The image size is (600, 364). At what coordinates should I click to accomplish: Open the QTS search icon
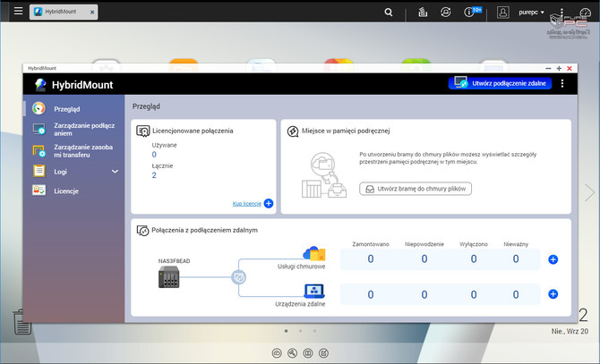coord(389,13)
